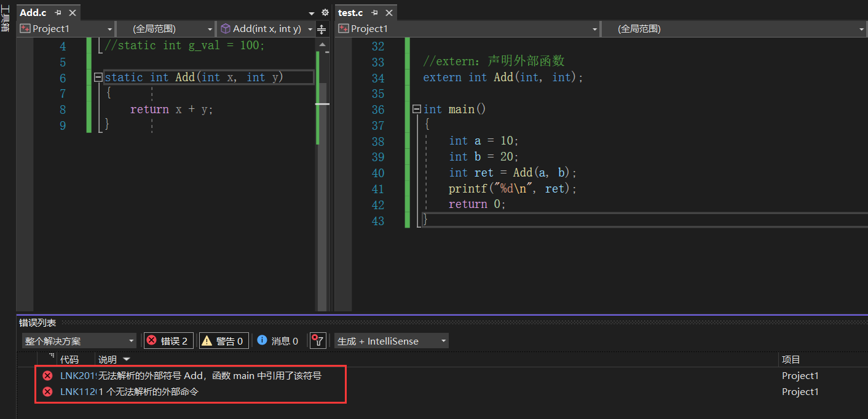Screen dimensions: 868x419
Task: Click line number 8 in Add.c
Action: click(63, 110)
